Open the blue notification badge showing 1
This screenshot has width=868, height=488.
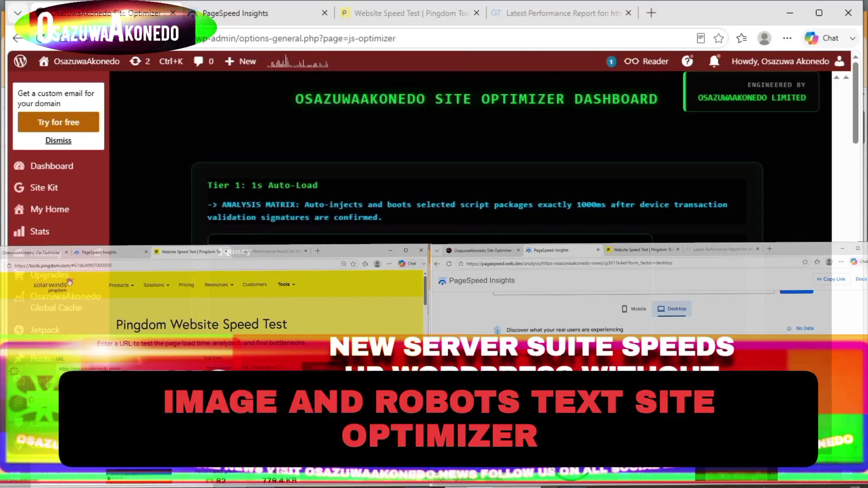[611, 61]
